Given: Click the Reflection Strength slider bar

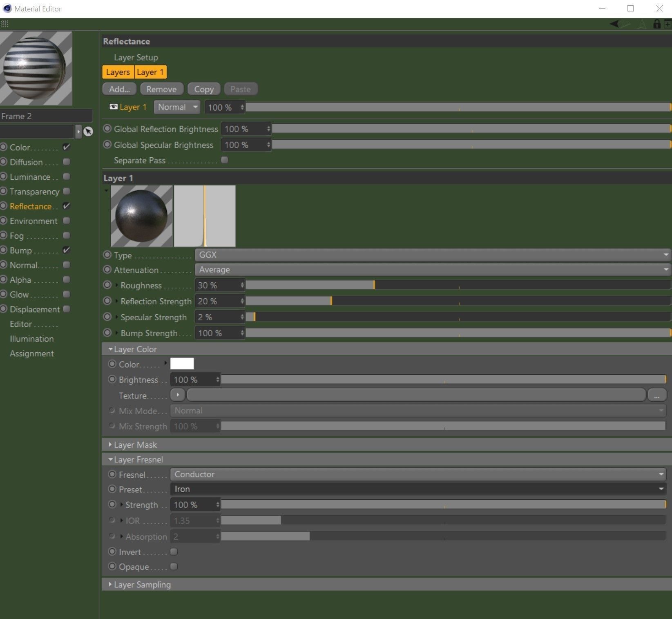Looking at the screenshot, I should point(458,301).
